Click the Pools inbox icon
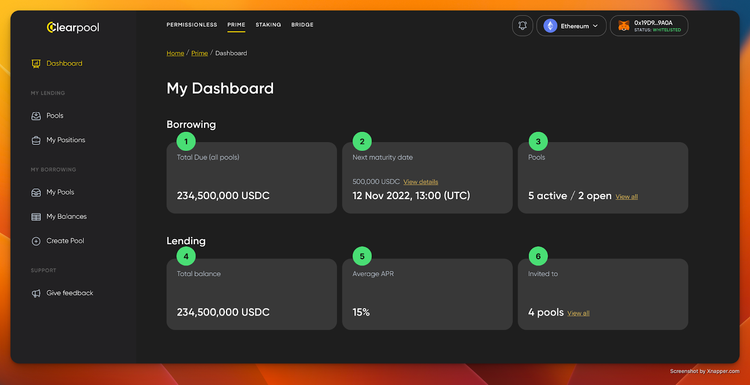Image resolution: width=750 pixels, height=385 pixels. 35,116
